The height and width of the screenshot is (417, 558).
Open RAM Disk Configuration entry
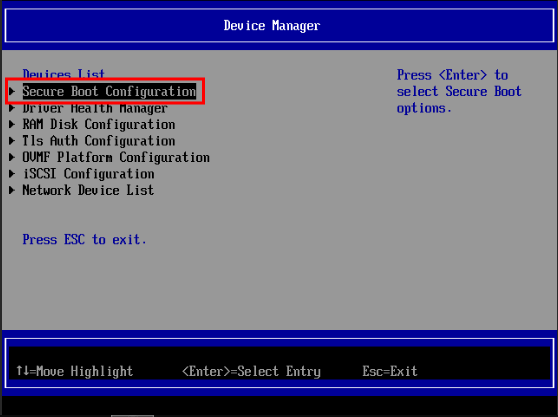[x=99, y=125]
